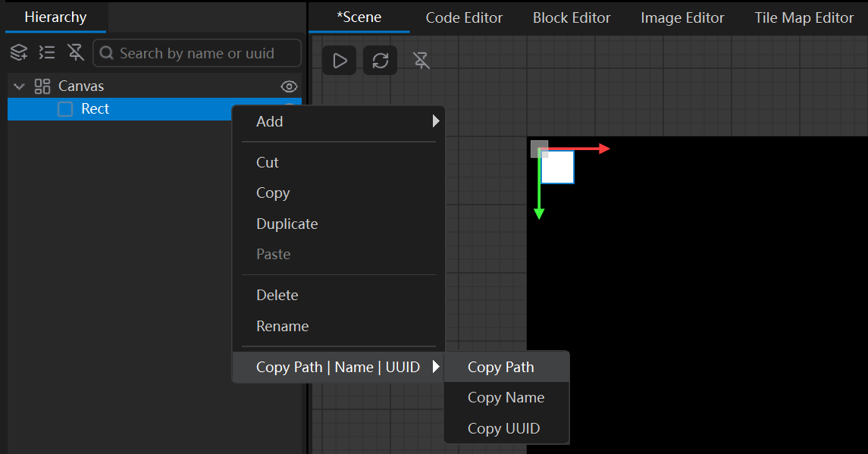Viewport: 868px width, 454px height.
Task: Click the white Rect in scene
Action: click(x=557, y=168)
